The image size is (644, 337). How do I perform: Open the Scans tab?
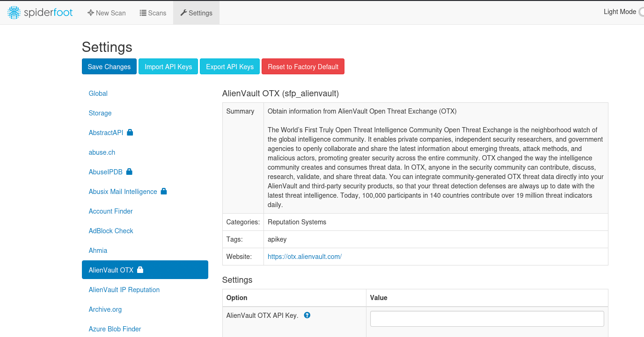click(153, 13)
